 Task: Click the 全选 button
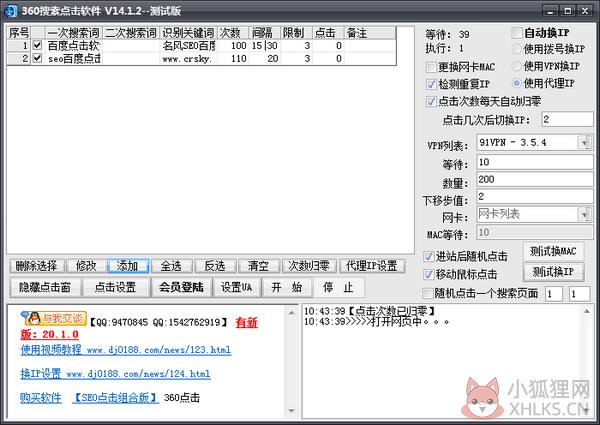pos(171,266)
